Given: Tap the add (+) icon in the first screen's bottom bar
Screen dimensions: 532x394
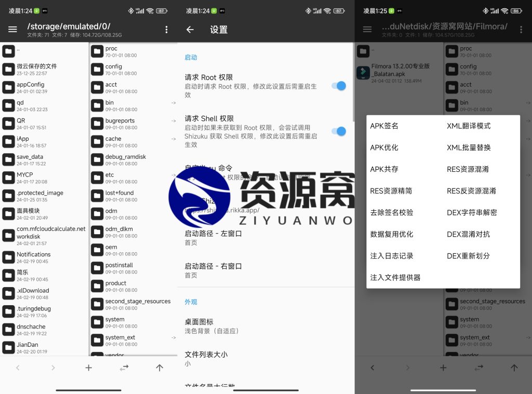Looking at the screenshot, I should (88, 368).
